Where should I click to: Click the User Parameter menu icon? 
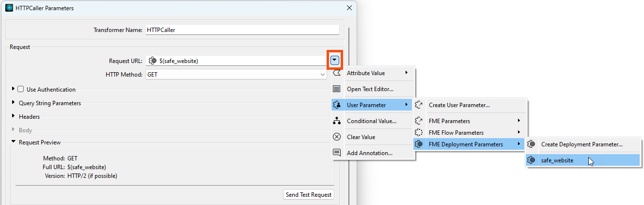tap(337, 105)
